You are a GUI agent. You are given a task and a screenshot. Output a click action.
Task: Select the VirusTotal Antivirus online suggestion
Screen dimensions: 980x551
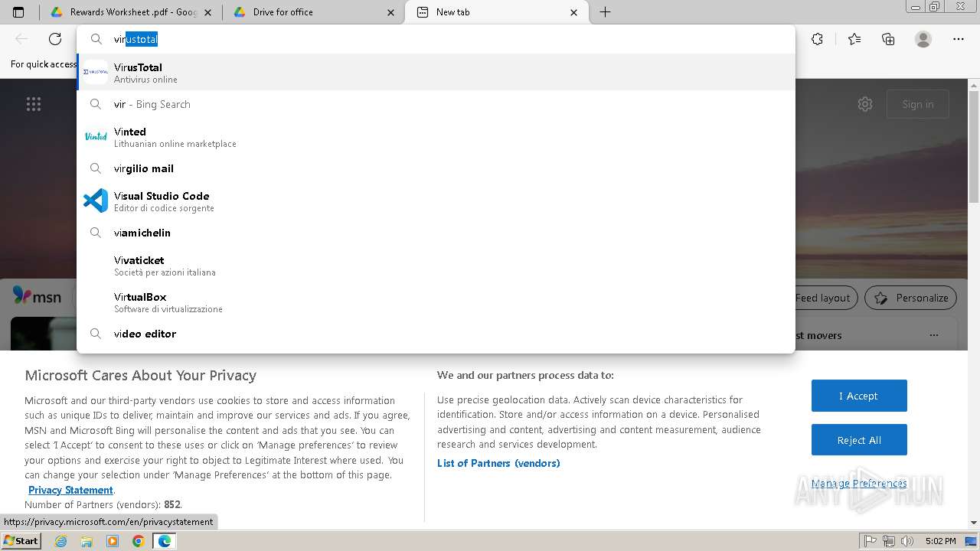click(436, 73)
